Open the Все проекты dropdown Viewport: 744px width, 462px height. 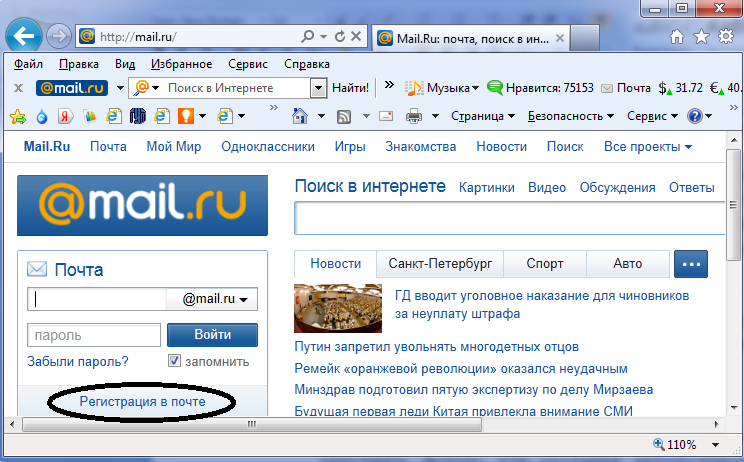click(x=648, y=147)
